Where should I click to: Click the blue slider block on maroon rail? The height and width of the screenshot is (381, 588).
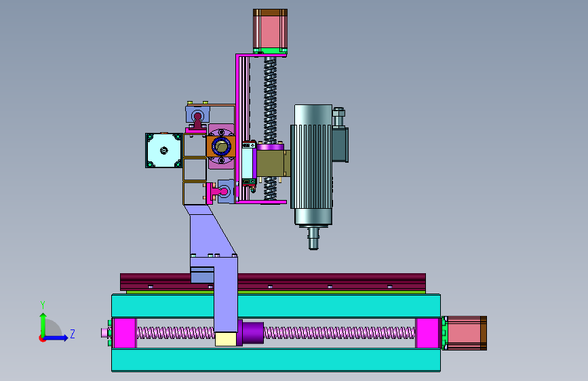pos(202,275)
